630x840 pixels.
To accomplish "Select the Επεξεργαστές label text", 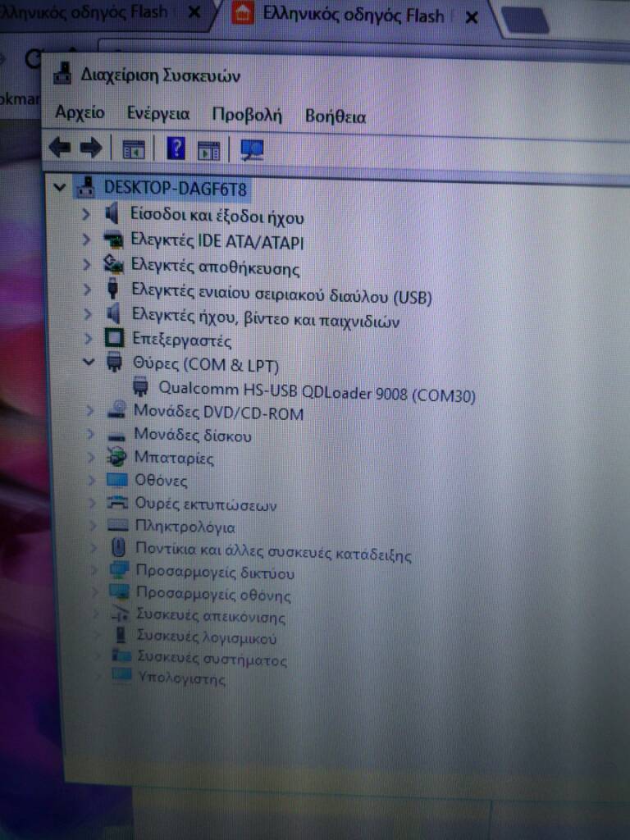I will 182,340.
